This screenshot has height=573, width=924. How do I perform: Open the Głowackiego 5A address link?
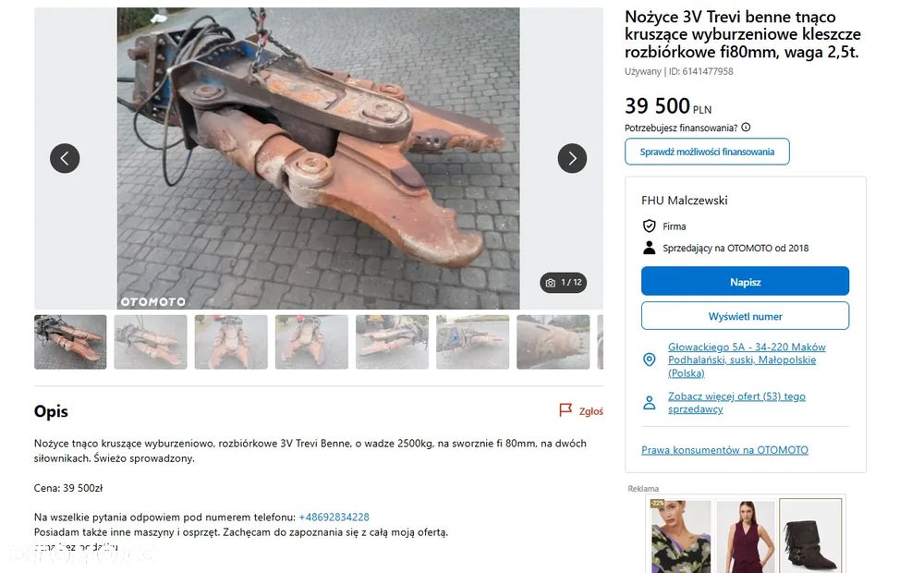coord(747,360)
